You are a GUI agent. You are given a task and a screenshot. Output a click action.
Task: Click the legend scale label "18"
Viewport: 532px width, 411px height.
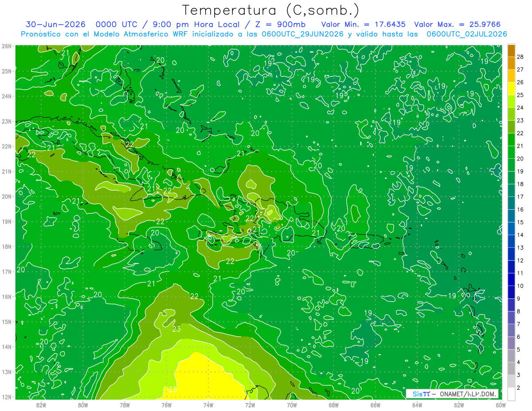[x=520, y=184]
